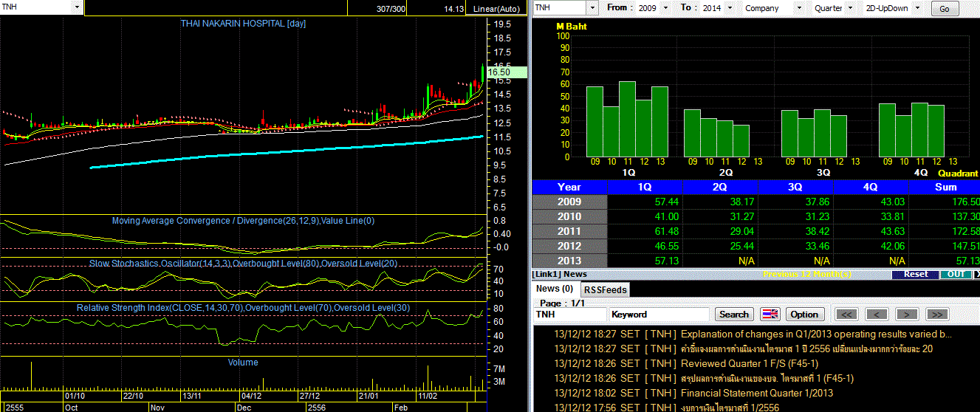The image size is (980, 412).
Task: Click the Linear(Auto) scale label
Action: [x=496, y=8]
